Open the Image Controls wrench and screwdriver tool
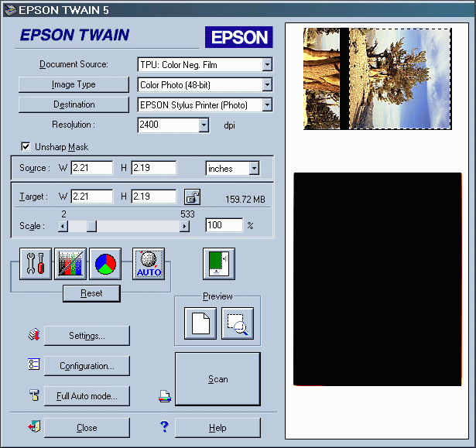Screen dimensions: 476x448 point(36,264)
